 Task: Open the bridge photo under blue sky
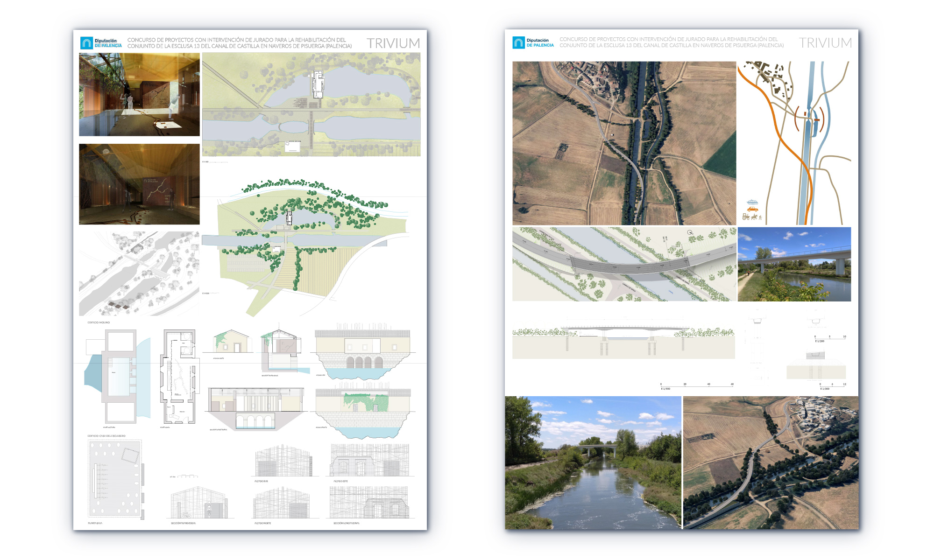pyautogui.click(x=794, y=264)
